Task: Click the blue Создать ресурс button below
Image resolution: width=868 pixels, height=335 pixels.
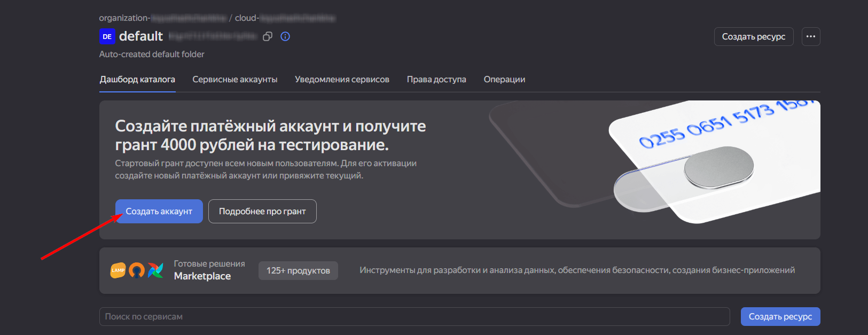Action: click(780, 316)
